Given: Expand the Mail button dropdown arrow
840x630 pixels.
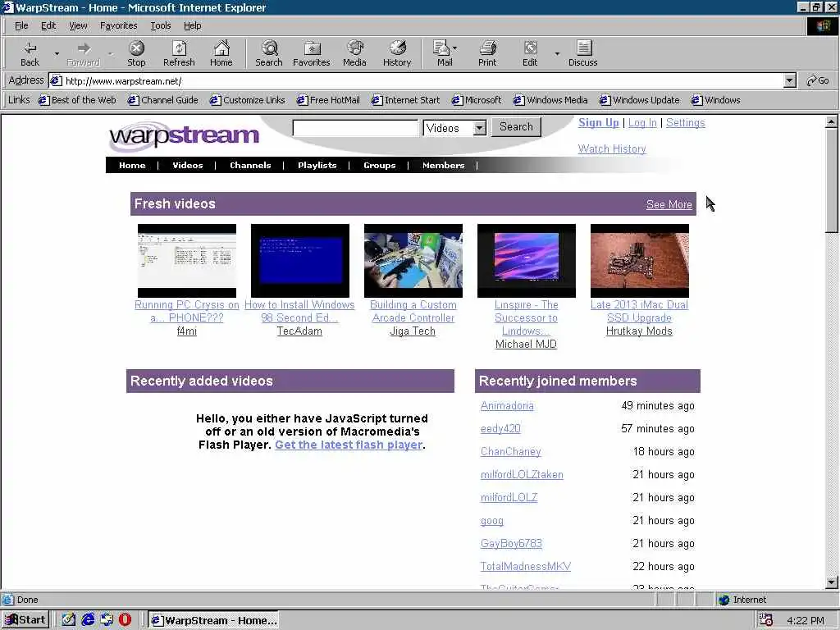Looking at the screenshot, I should (455, 48).
